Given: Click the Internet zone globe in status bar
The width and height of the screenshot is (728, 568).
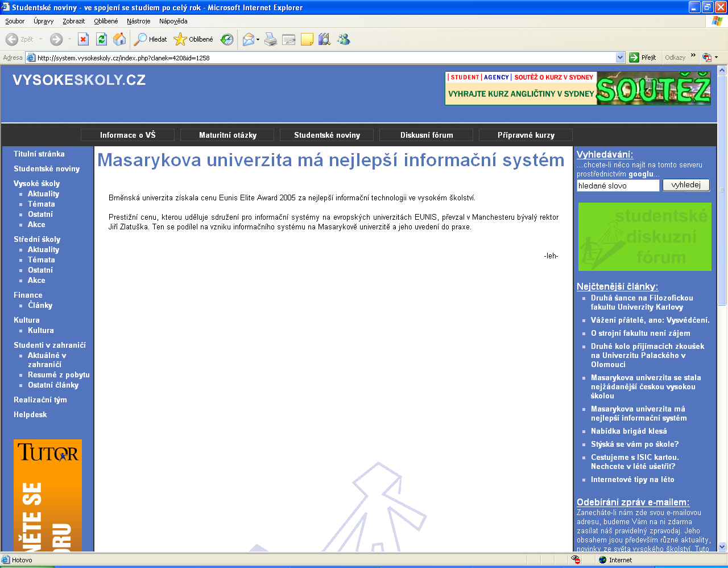Looking at the screenshot, I should [x=603, y=560].
